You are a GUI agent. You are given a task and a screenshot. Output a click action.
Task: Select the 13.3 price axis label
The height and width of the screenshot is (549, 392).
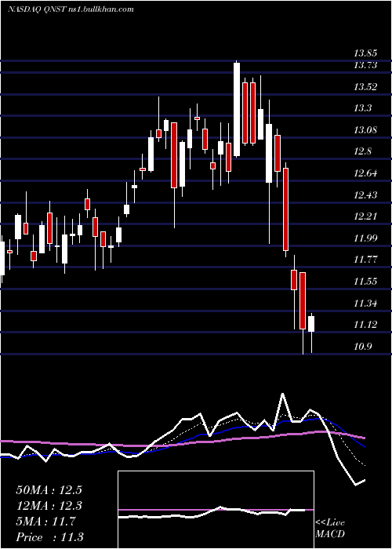coord(362,108)
